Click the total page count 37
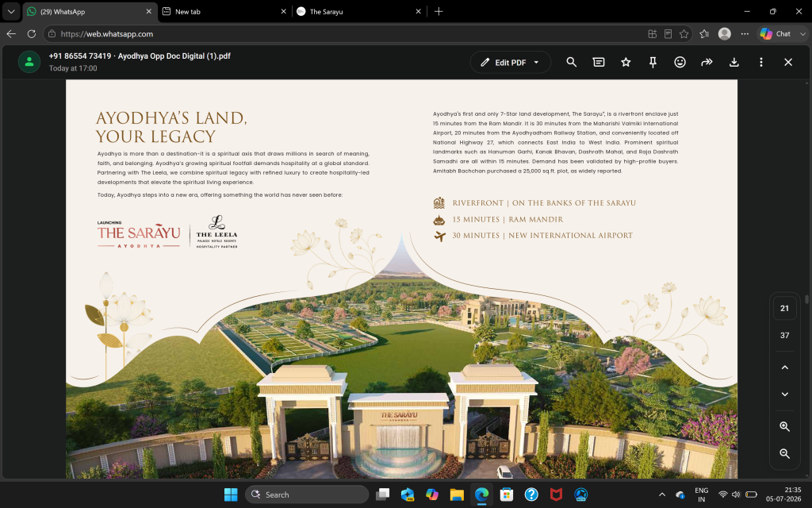 pos(784,336)
